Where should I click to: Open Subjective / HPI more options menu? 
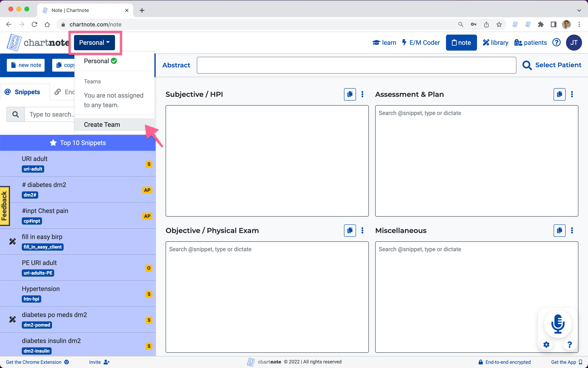pos(362,94)
